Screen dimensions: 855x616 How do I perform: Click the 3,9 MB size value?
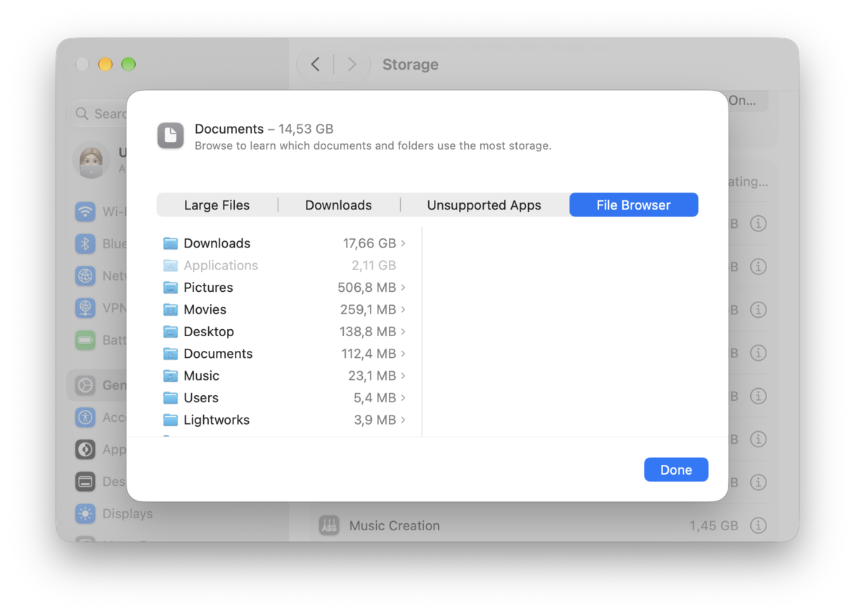coord(375,420)
